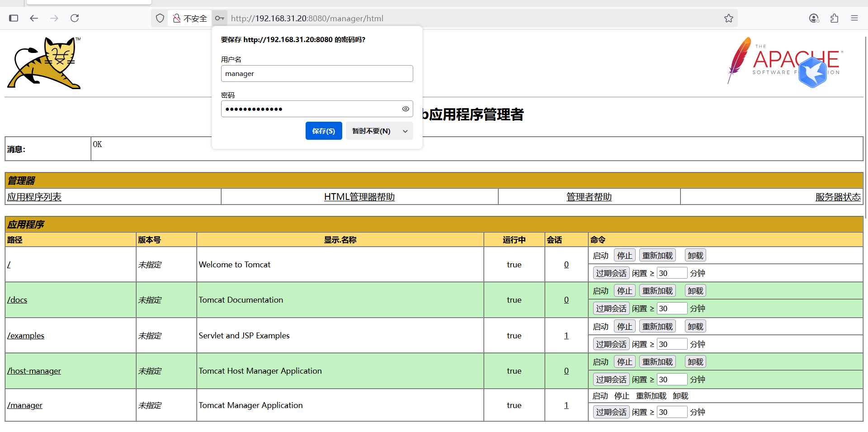Click session count 1 for /examples
The image size is (868, 432).
pos(566,336)
